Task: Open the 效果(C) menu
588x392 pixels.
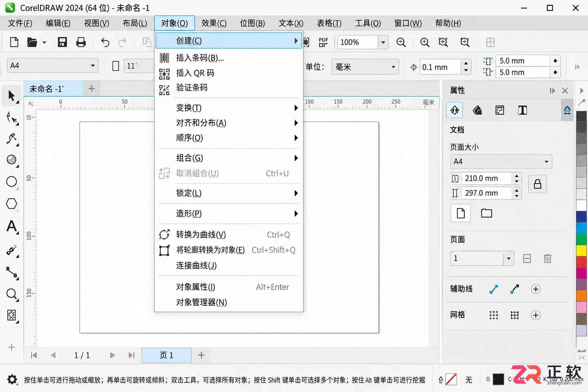Action: coord(214,23)
